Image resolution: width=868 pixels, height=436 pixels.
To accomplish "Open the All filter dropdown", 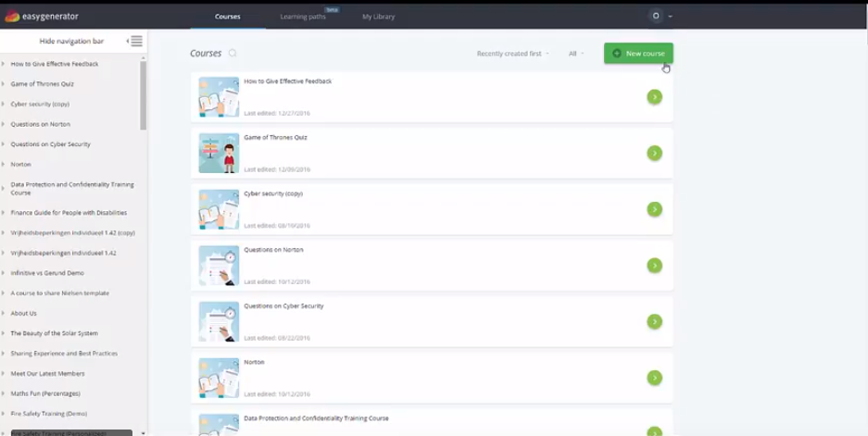I will 575,54.
